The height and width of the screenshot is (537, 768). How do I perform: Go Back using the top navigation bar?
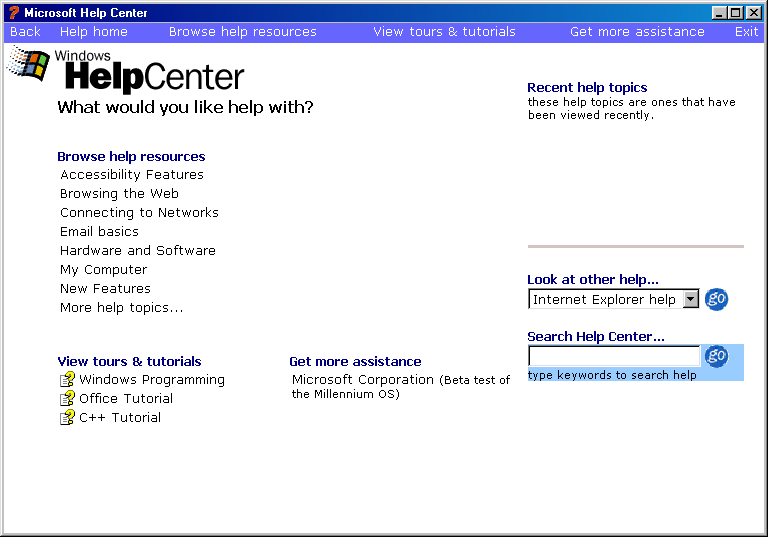[x=25, y=32]
